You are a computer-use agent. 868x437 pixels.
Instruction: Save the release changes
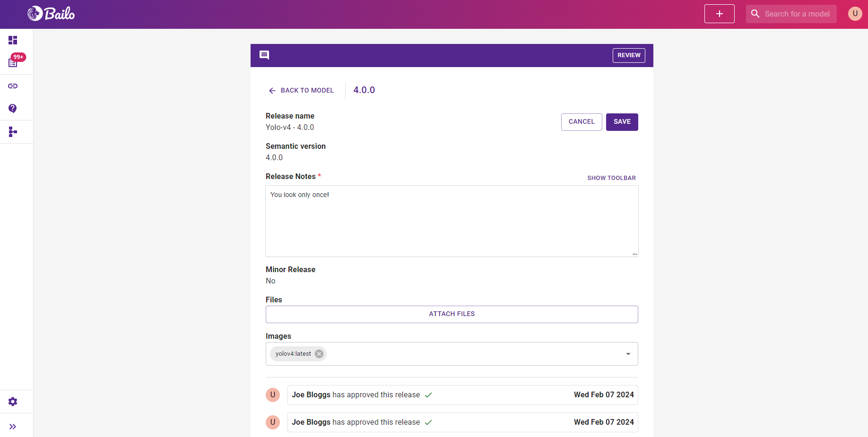point(622,122)
